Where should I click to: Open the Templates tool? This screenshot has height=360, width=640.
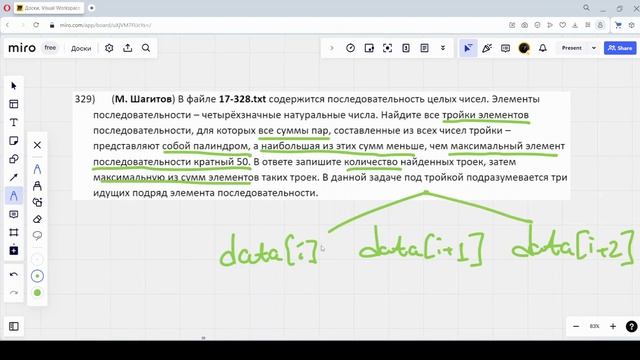pos(14,104)
